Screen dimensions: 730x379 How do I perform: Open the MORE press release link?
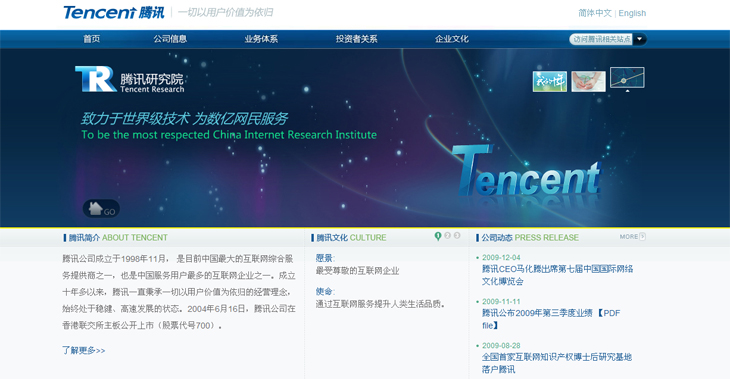point(632,237)
